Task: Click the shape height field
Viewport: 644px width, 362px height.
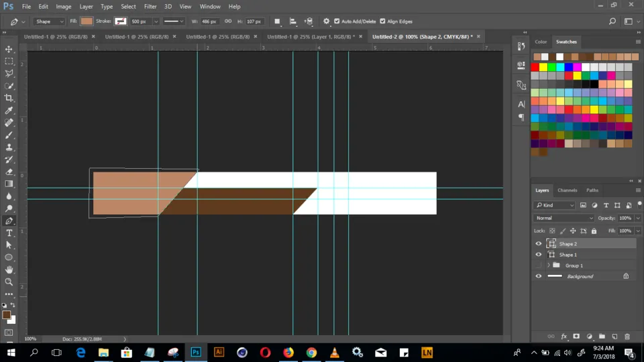Action: [254, 21]
